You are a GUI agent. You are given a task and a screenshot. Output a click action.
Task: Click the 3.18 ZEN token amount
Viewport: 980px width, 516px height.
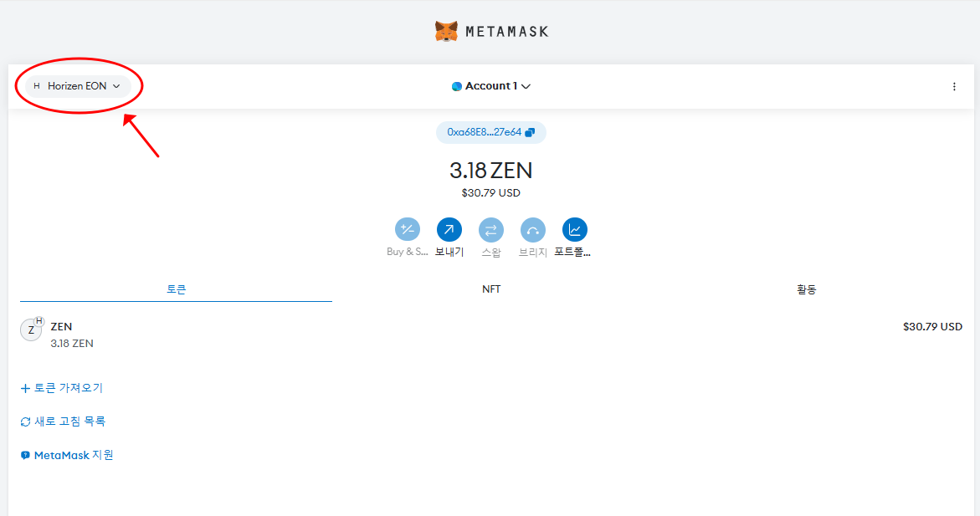click(72, 344)
